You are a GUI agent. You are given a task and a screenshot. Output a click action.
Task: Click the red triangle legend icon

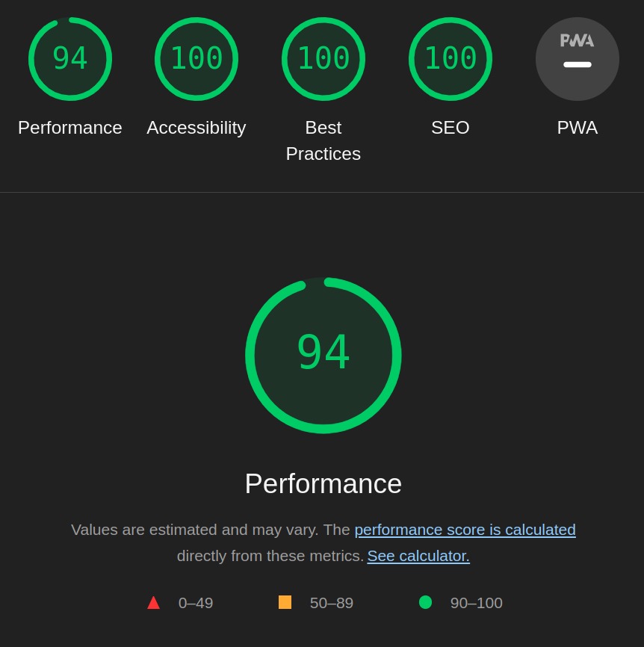tap(153, 602)
